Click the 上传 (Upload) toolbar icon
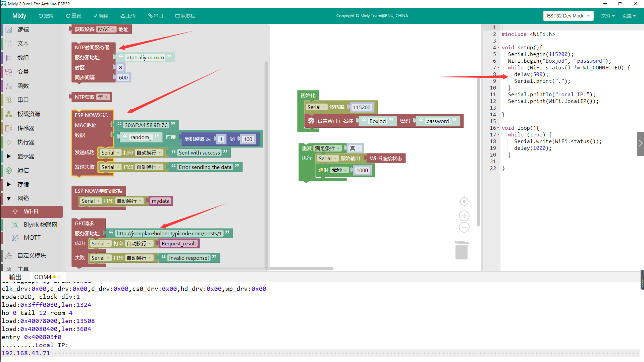Viewport: 644px width, 362px height. click(128, 15)
